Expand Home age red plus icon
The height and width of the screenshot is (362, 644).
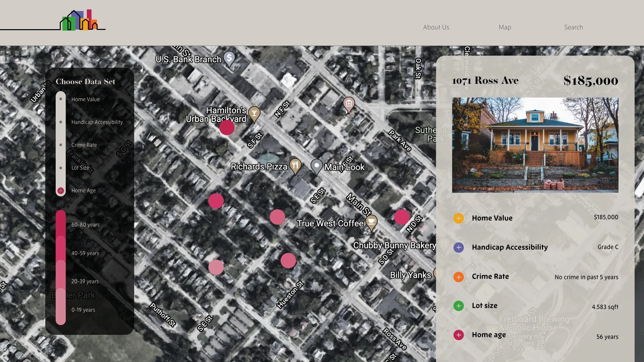coord(459,335)
